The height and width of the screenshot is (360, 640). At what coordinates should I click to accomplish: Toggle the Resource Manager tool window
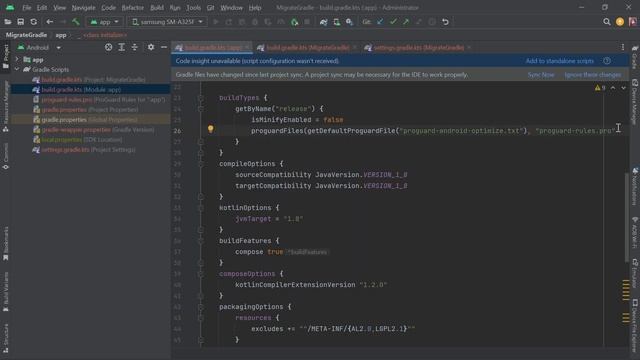click(x=6, y=106)
